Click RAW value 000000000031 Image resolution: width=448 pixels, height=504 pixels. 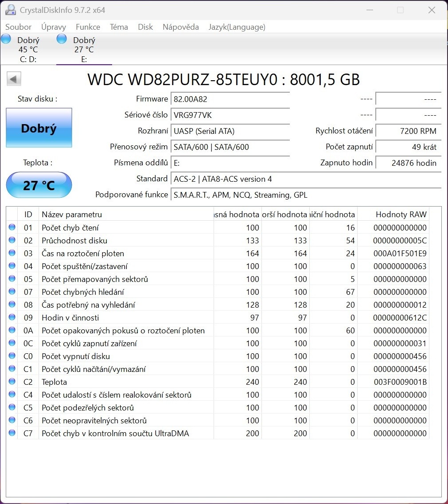point(400,343)
